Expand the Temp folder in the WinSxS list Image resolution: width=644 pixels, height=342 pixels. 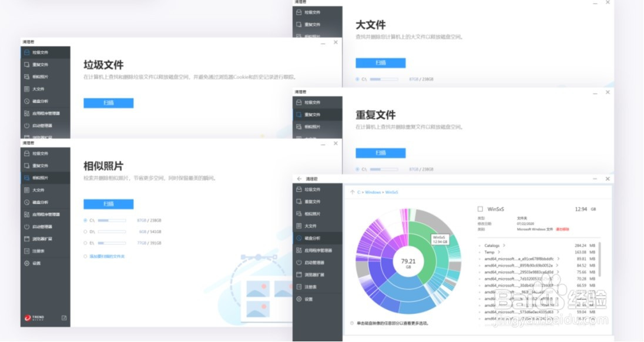coord(499,252)
